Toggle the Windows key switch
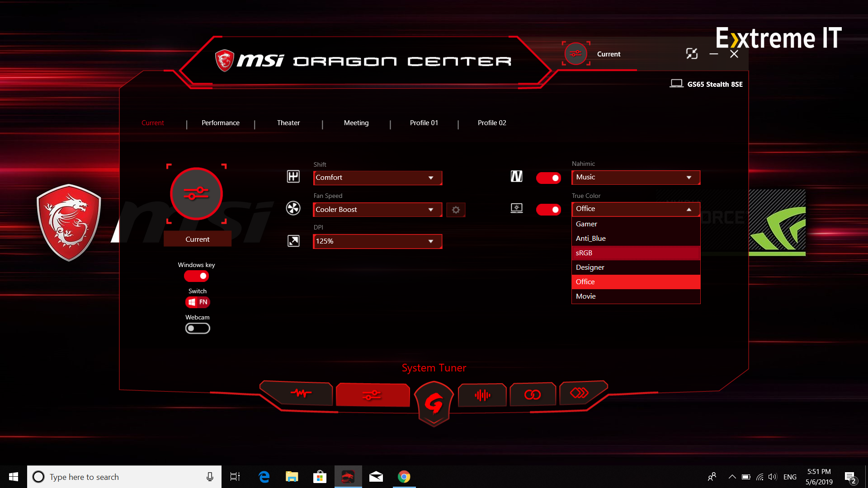 197,276
